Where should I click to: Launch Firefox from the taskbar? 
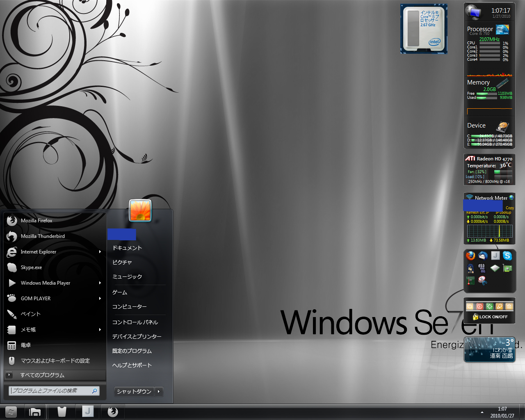[113, 412]
